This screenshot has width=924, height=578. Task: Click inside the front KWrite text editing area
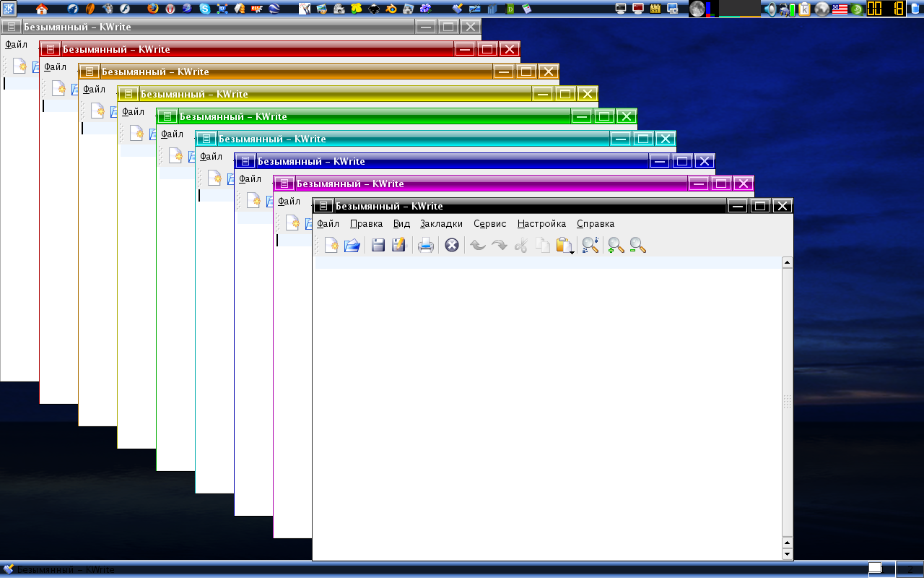(548, 408)
